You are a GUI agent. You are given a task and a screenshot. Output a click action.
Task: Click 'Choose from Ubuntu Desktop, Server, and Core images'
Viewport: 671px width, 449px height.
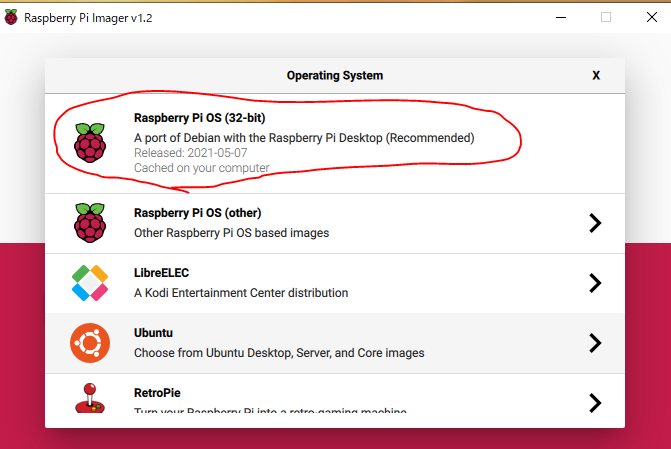(279, 353)
